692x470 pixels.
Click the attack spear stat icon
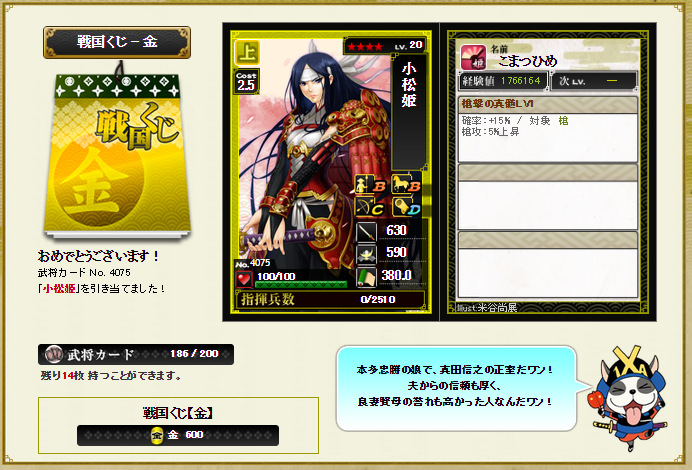(x=366, y=231)
